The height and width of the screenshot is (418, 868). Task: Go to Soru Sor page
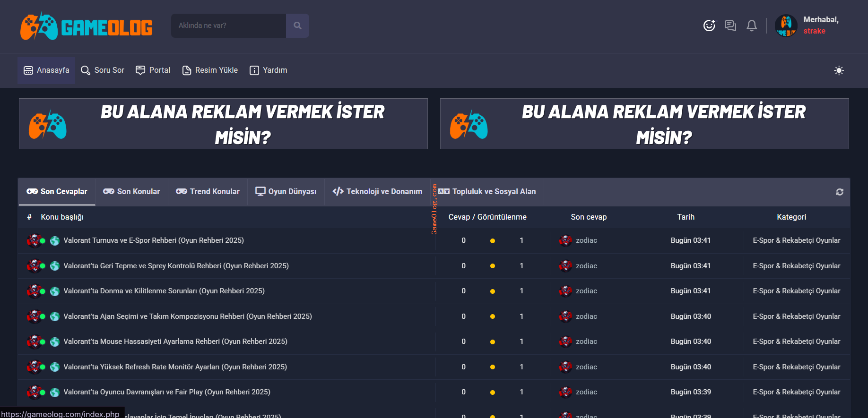(x=103, y=70)
